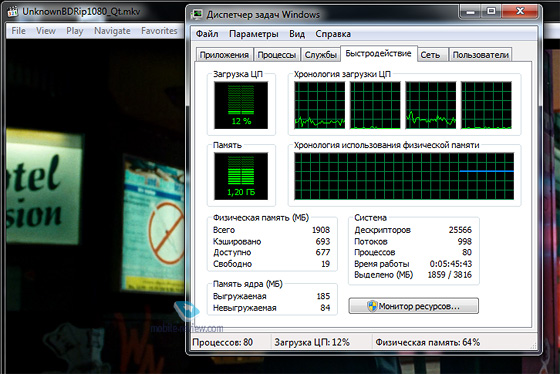Open the Файл menu
Image resolution: width=560 pixels, height=374 pixels.
(x=207, y=34)
